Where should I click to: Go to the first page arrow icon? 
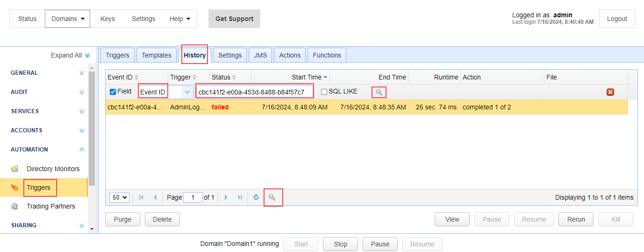pyautogui.click(x=141, y=198)
